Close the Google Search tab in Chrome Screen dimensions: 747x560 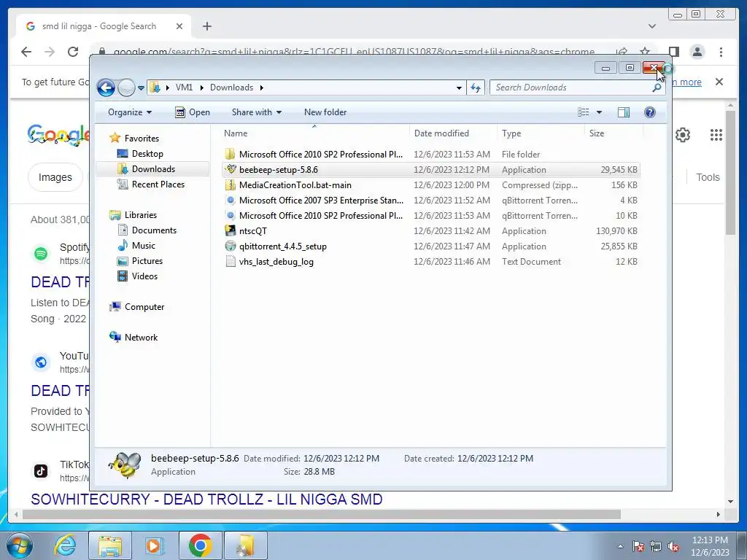[179, 26]
